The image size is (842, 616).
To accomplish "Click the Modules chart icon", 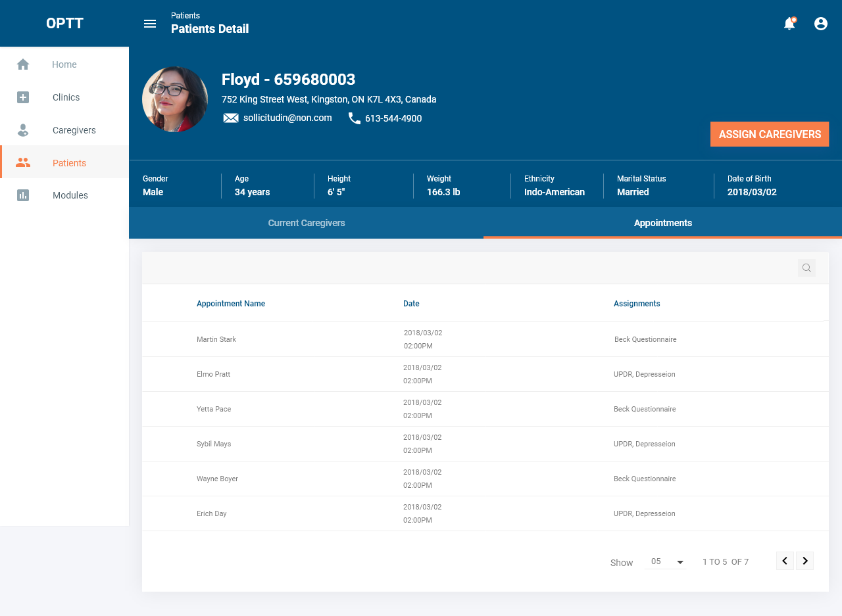I will tap(23, 195).
